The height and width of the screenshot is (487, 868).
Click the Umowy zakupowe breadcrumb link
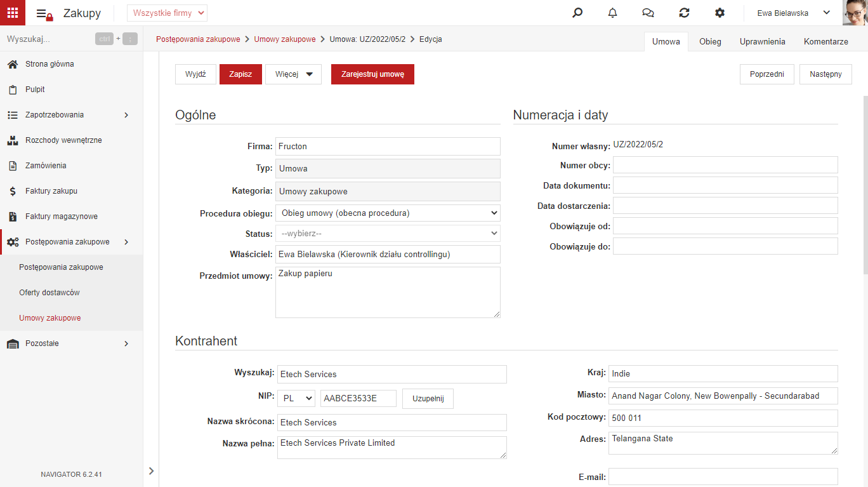(x=285, y=39)
